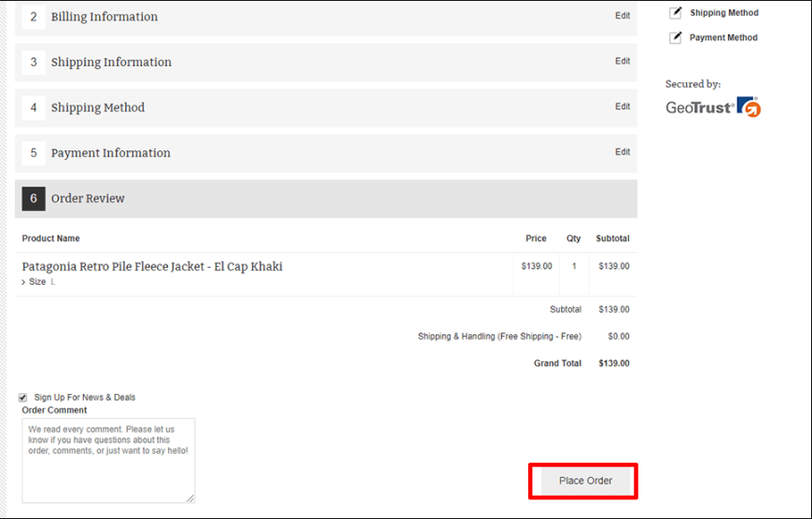Expand the Payment Information section header

pos(326,153)
